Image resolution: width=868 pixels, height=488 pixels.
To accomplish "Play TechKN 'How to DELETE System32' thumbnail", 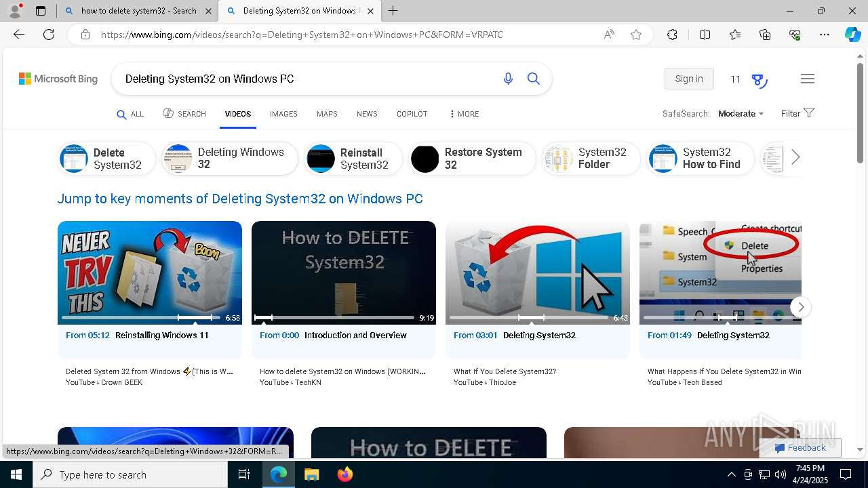I will [x=344, y=272].
